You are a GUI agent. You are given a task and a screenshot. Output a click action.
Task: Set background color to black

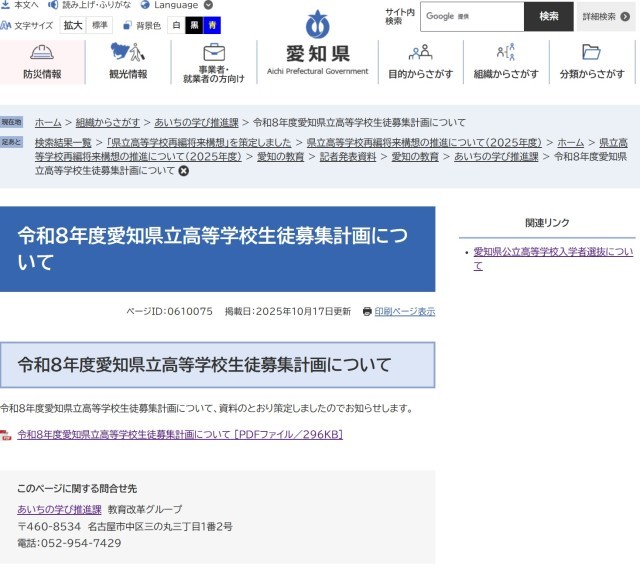click(194, 25)
